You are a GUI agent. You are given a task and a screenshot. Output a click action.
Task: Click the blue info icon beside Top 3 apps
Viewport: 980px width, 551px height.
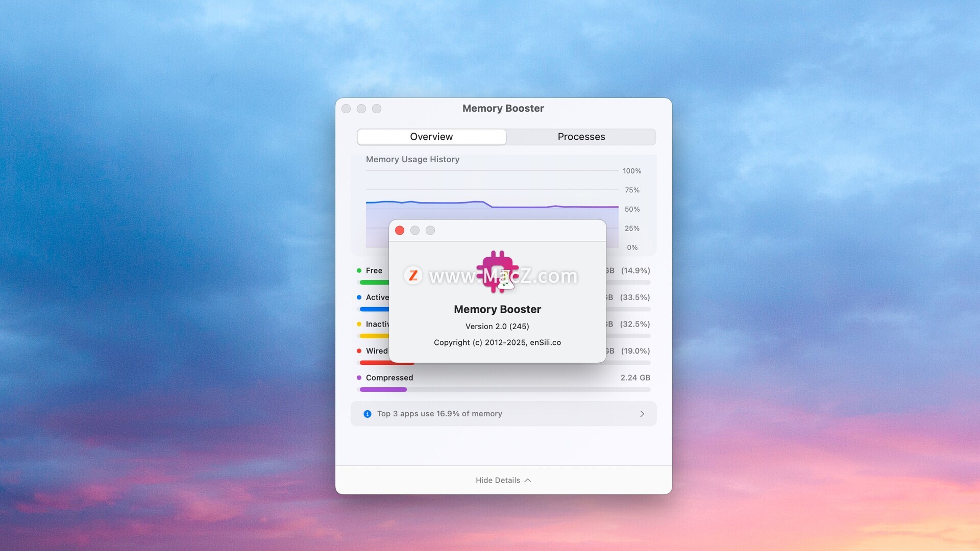click(x=367, y=414)
